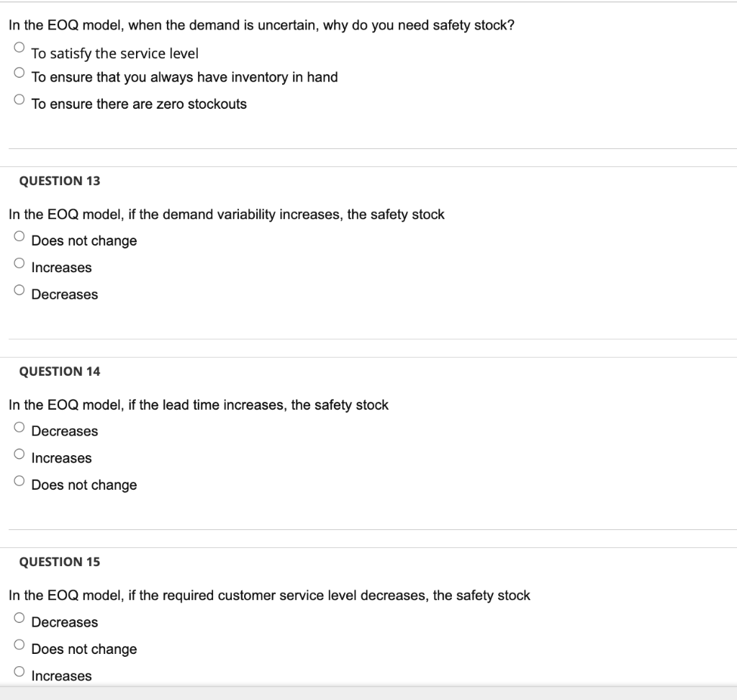Click the customer service level question text
The height and width of the screenshot is (700, 737).
pyautogui.click(x=269, y=596)
